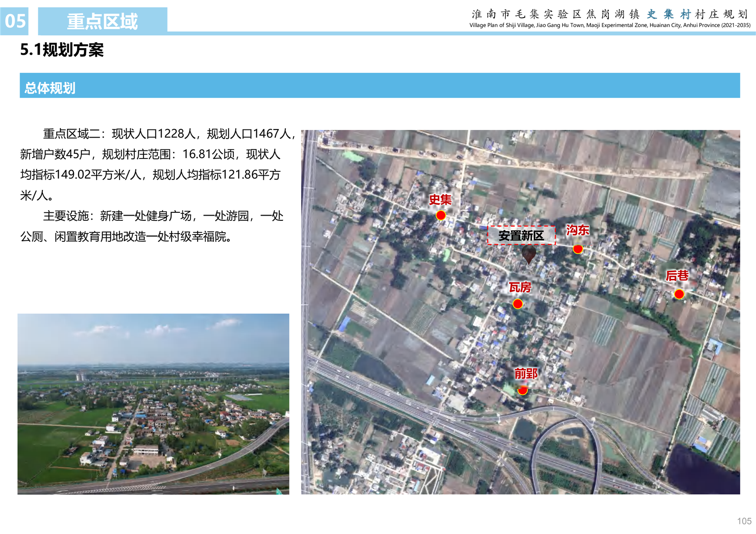Select the 重点区域 header tab
The height and width of the screenshot is (534, 756).
coord(102,21)
